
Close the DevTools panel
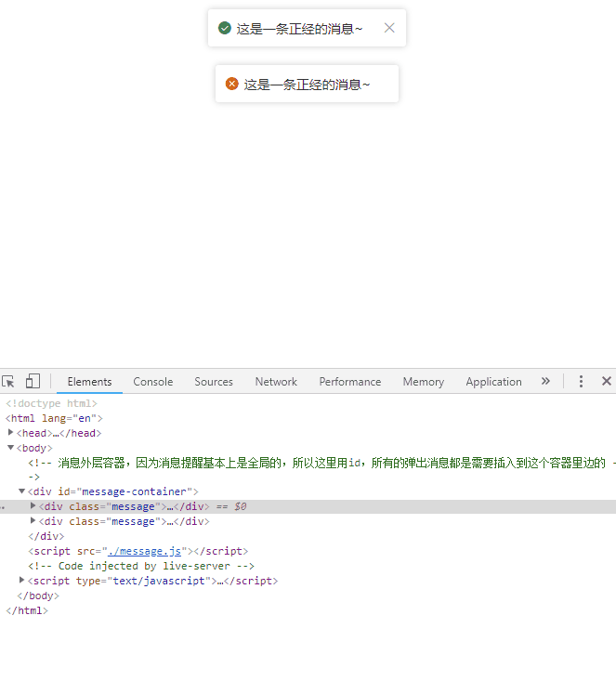(x=607, y=381)
